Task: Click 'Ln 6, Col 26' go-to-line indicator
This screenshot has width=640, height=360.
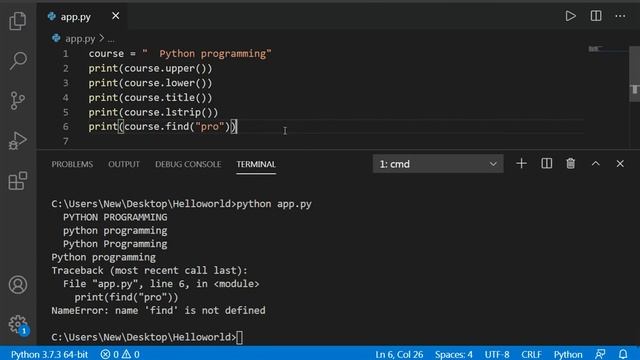Action: click(399, 354)
